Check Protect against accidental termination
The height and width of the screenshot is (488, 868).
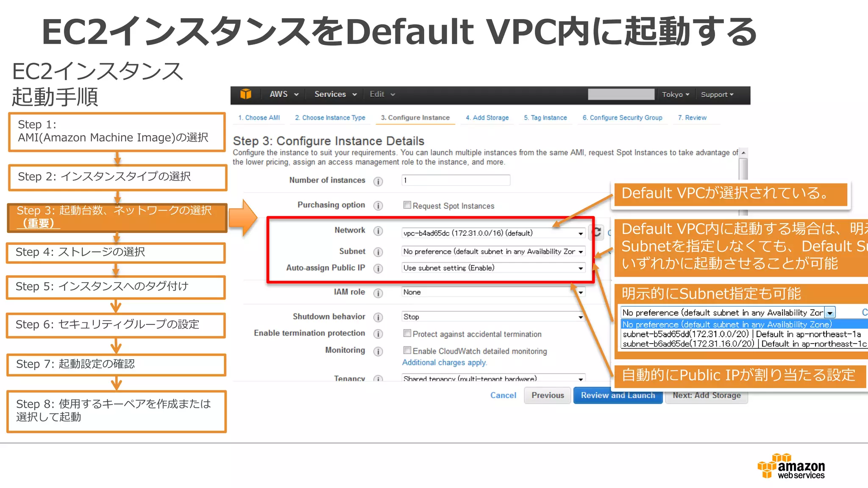[407, 333]
